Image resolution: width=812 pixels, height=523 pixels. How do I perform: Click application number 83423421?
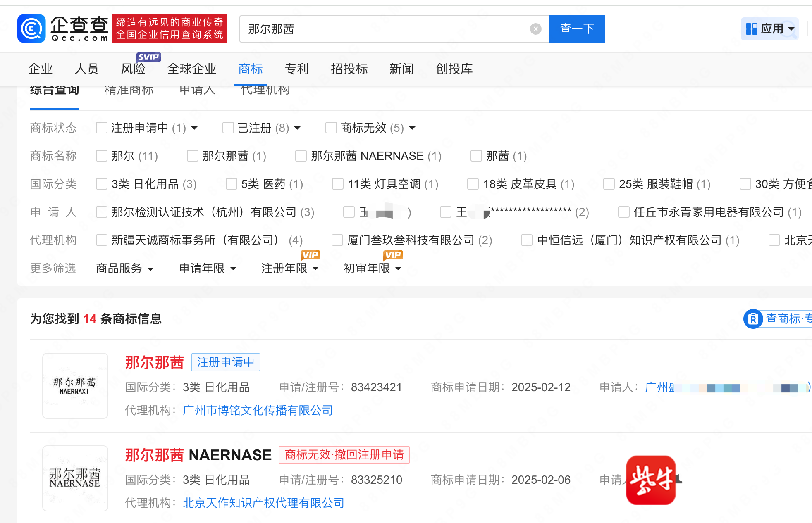point(376,387)
